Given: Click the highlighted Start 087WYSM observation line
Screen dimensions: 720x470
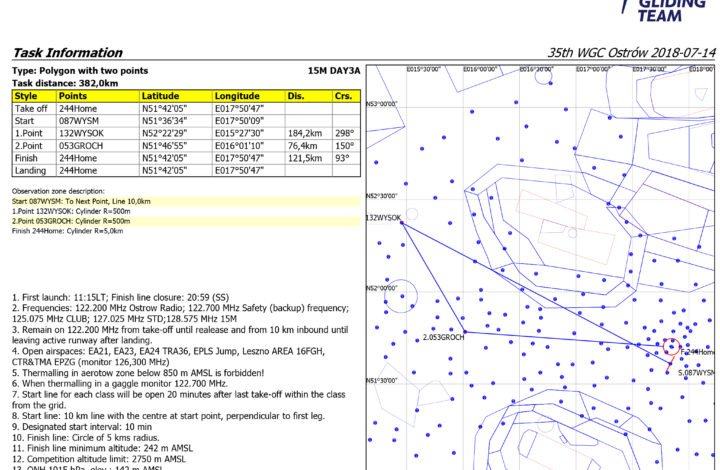Looking at the screenshot, I should click(x=81, y=201).
